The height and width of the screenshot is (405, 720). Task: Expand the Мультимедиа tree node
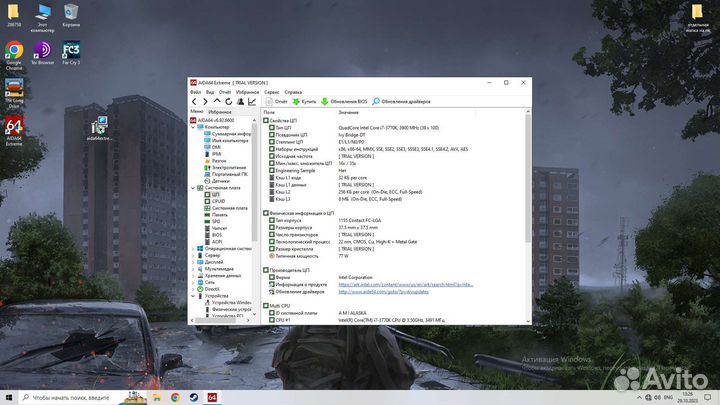193,269
